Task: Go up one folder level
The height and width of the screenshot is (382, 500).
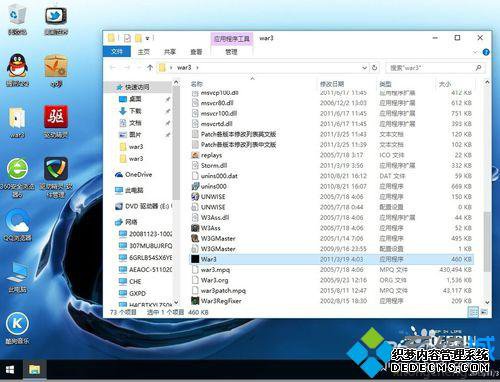Action: point(150,68)
